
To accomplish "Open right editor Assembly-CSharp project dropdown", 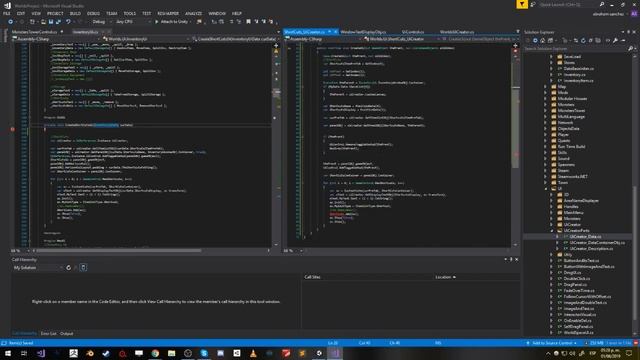I will pyautogui.click(x=324, y=39).
